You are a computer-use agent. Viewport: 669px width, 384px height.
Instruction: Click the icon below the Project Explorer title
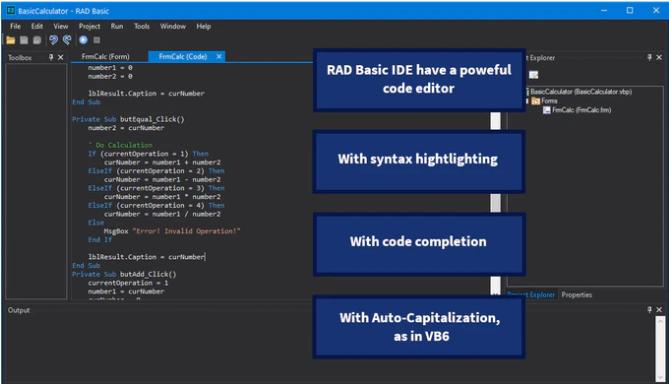coord(533,75)
